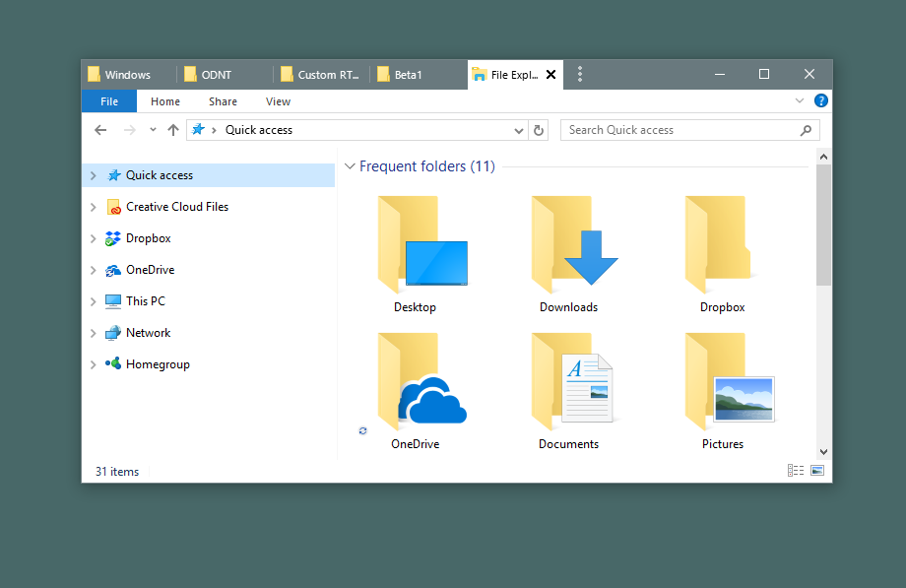Open the three-dot tab options menu
The image size is (906, 588).
pyautogui.click(x=580, y=74)
